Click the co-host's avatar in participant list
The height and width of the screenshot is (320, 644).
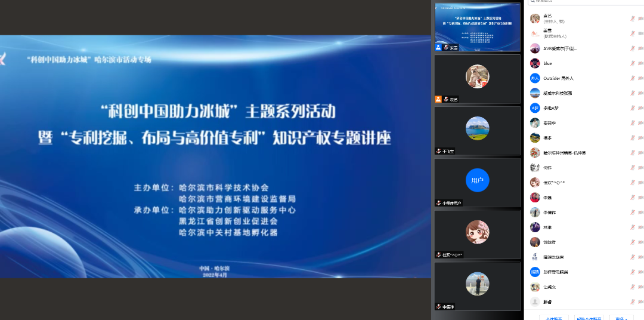pos(535,33)
